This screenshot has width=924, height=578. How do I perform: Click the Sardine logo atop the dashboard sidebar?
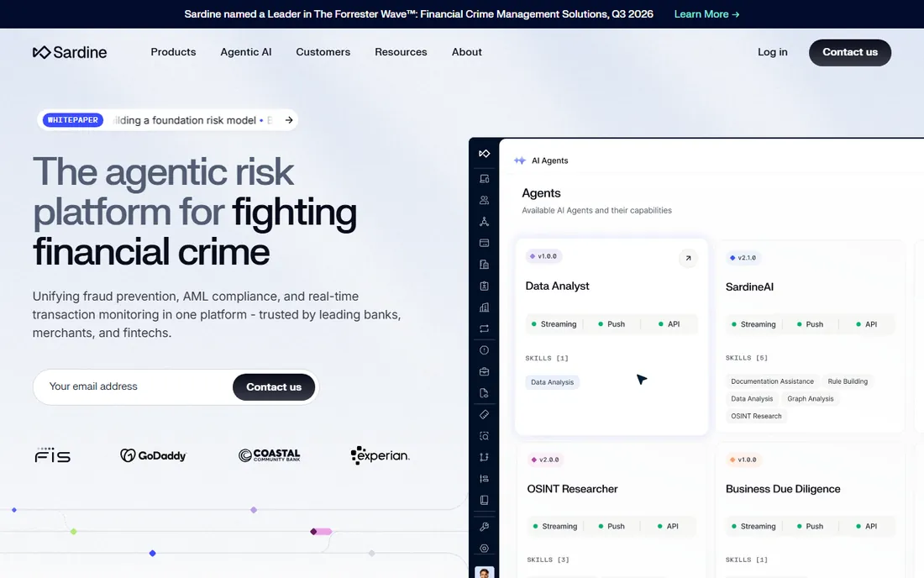tap(485, 154)
